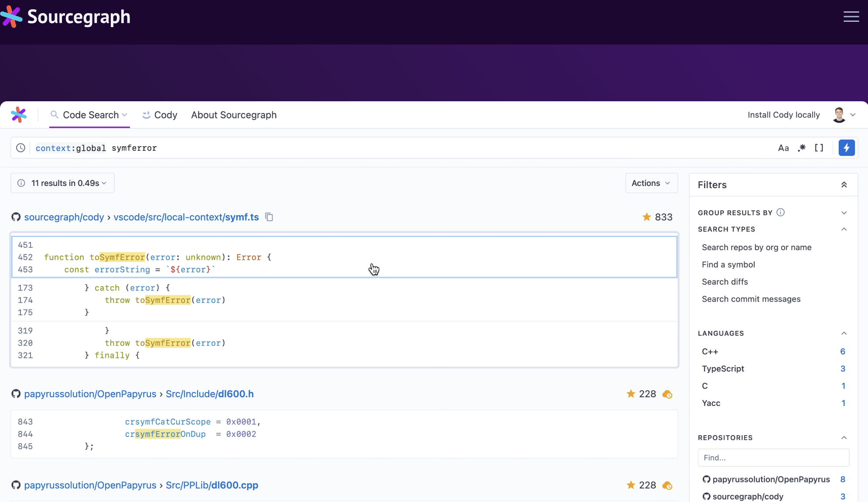Focus the repositories Find input

[773, 457]
